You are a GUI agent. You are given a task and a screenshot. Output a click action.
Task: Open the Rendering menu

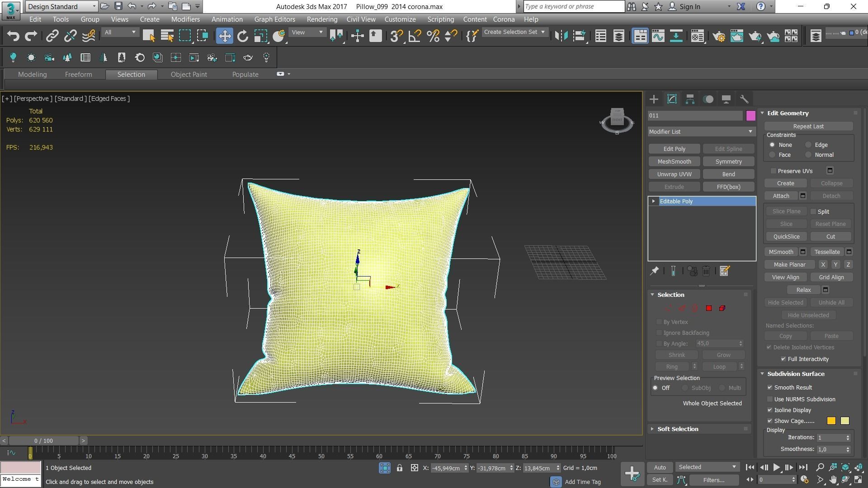(x=322, y=19)
